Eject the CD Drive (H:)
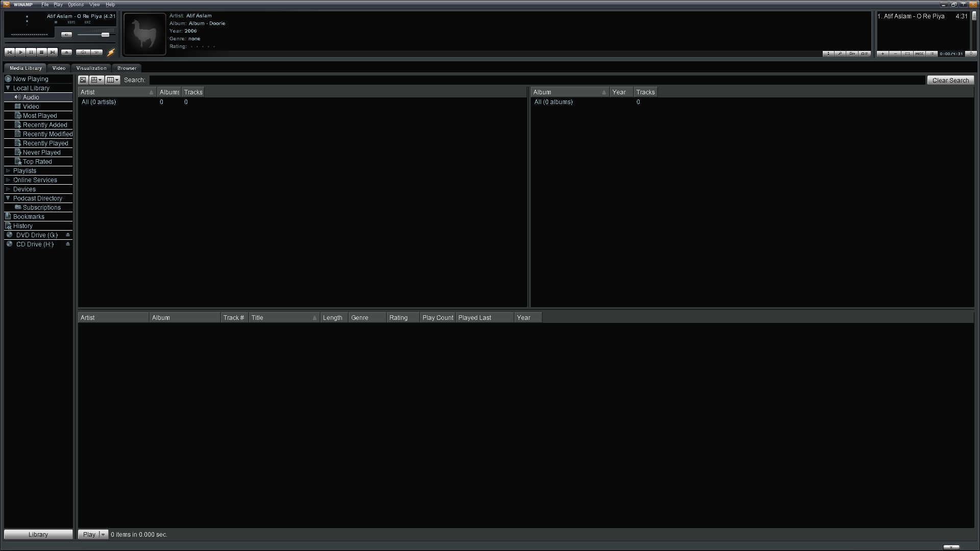The height and width of the screenshot is (551, 980). click(67, 244)
